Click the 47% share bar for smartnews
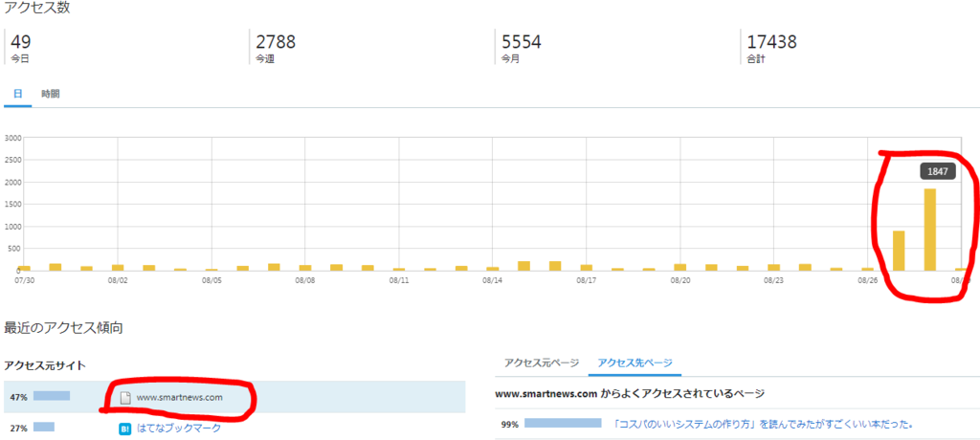This screenshot has height=440, width=980. [x=52, y=396]
